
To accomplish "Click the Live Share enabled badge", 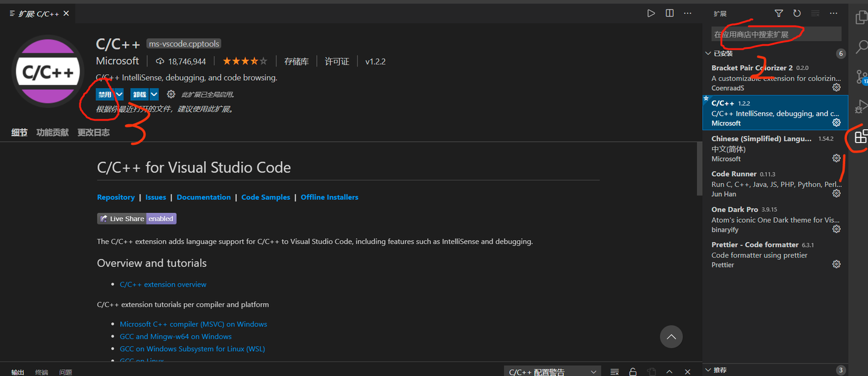I will [x=136, y=218].
